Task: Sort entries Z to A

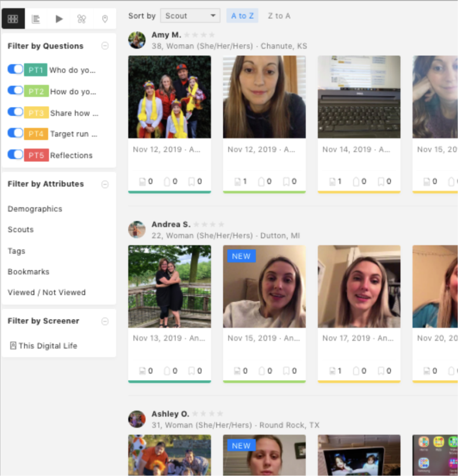Action: pyautogui.click(x=279, y=16)
